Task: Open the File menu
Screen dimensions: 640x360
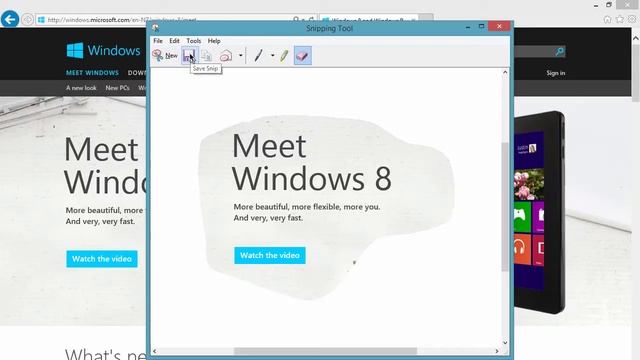Action: pyautogui.click(x=158, y=41)
